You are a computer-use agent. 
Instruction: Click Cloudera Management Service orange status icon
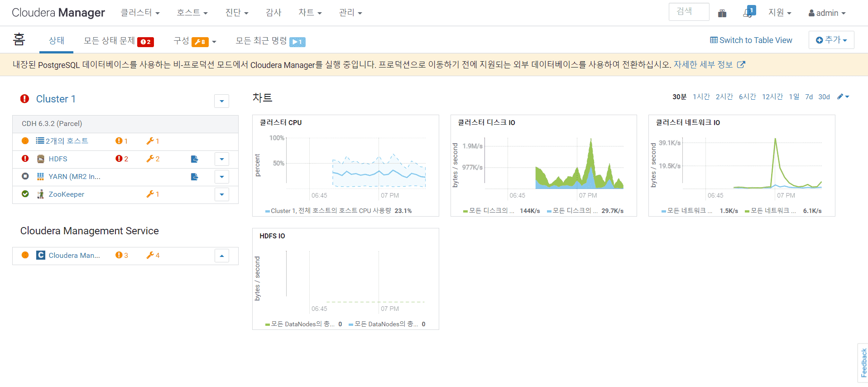[x=25, y=255]
